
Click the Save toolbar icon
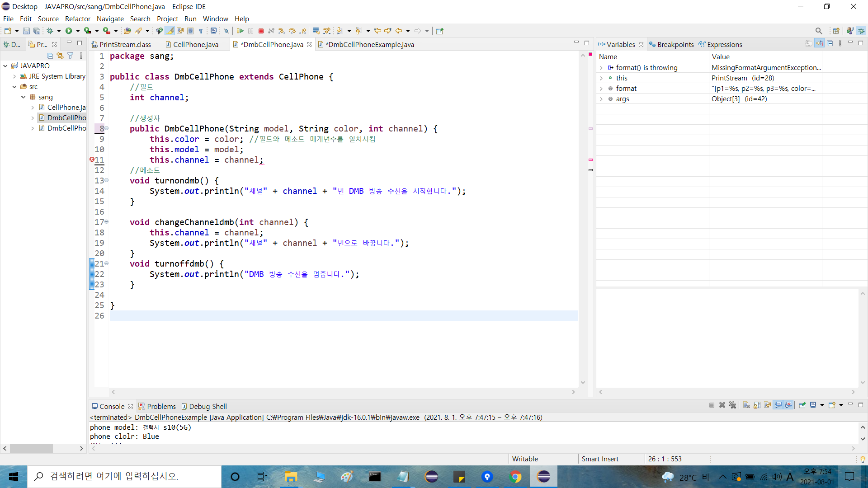26,31
